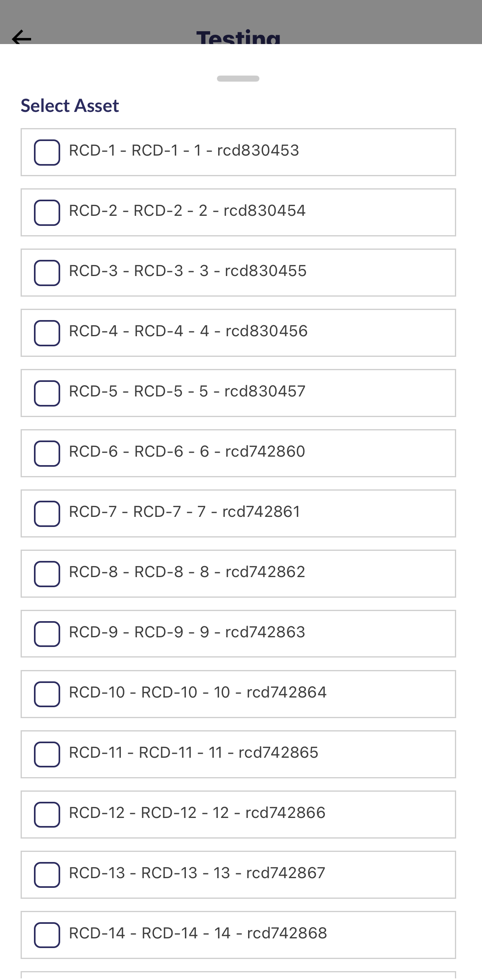The image size is (482, 980).
Task: Enable the RCD-3 asset checkbox
Action: [47, 273]
